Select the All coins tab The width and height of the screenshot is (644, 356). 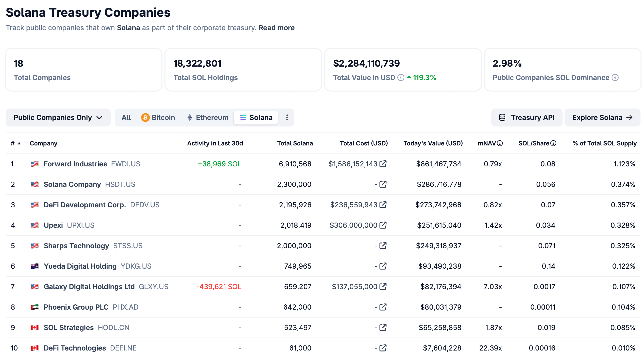(126, 118)
